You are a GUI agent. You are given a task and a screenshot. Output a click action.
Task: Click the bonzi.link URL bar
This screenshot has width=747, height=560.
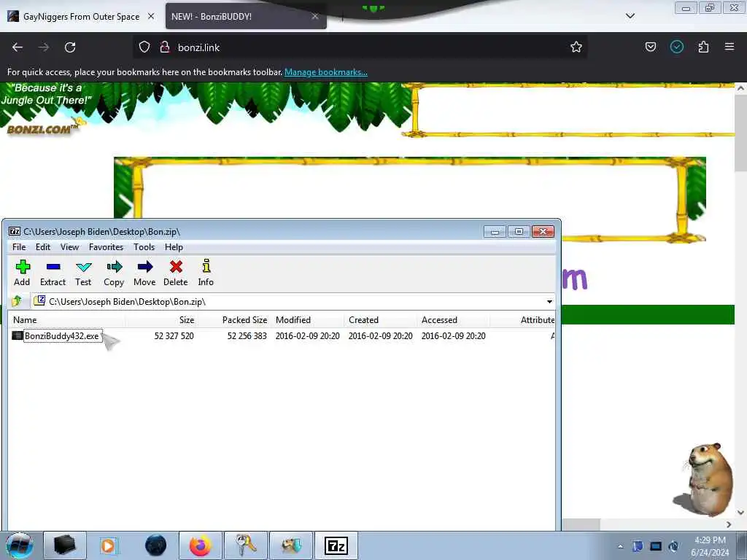(x=360, y=47)
